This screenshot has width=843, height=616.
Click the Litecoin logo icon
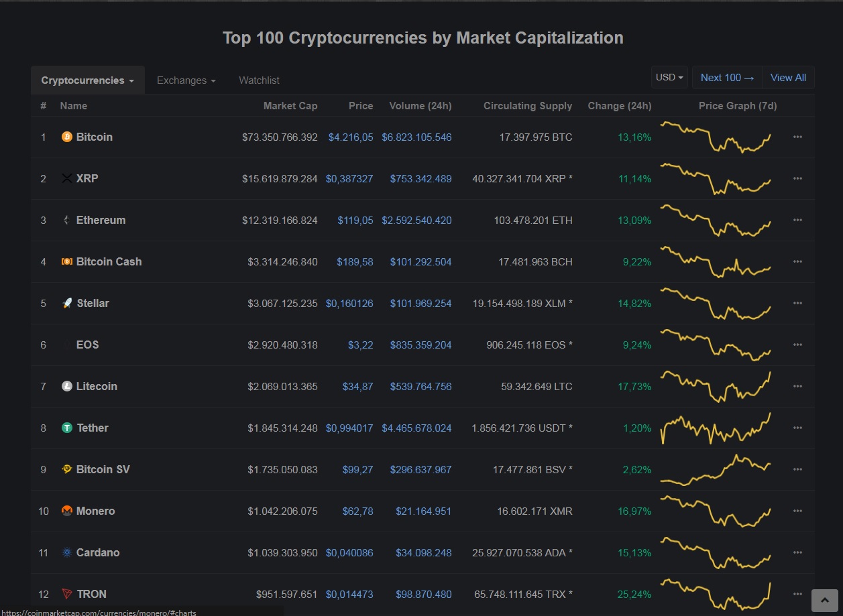click(66, 386)
